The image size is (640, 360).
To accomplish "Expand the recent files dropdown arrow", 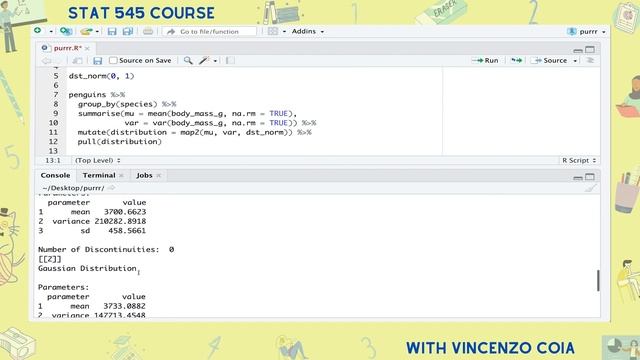I will (x=97, y=31).
